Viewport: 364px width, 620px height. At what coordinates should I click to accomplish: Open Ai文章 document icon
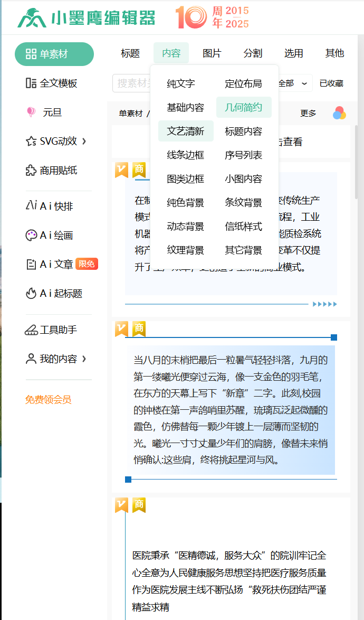coord(31,264)
